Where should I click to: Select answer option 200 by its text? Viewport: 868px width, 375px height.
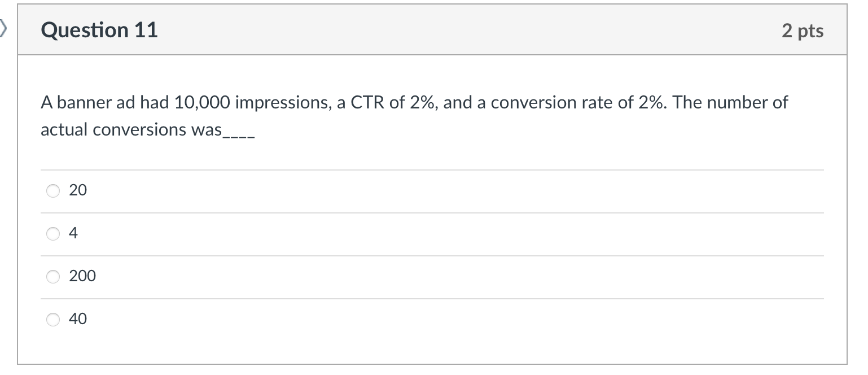pos(82,276)
